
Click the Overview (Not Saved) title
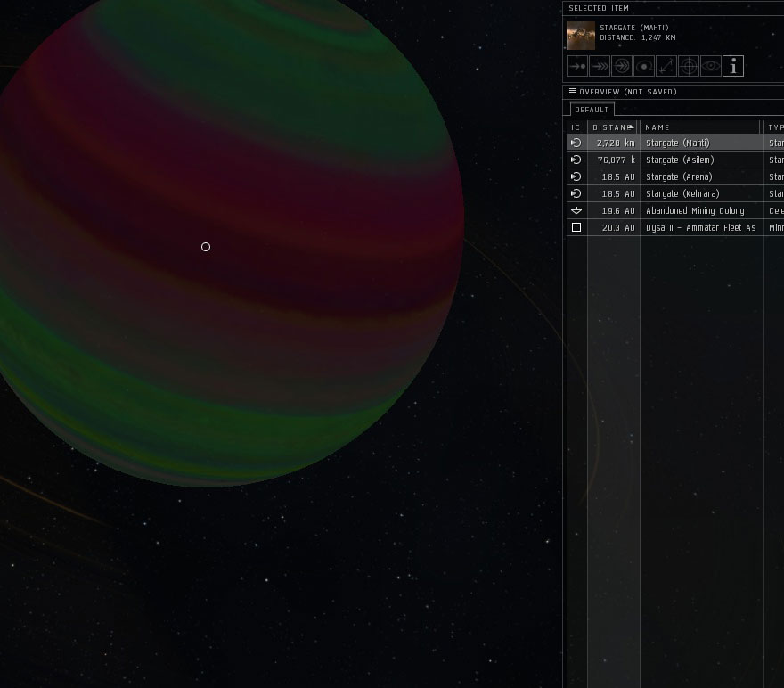click(628, 92)
